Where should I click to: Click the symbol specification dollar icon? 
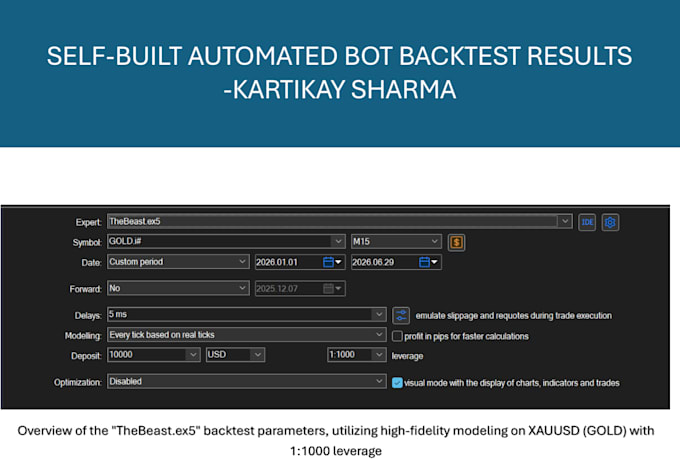456,242
